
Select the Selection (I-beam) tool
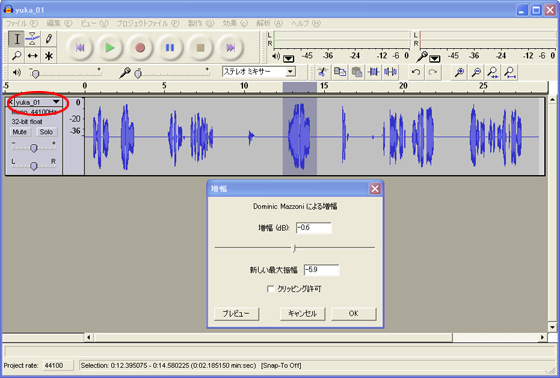tap(16, 39)
